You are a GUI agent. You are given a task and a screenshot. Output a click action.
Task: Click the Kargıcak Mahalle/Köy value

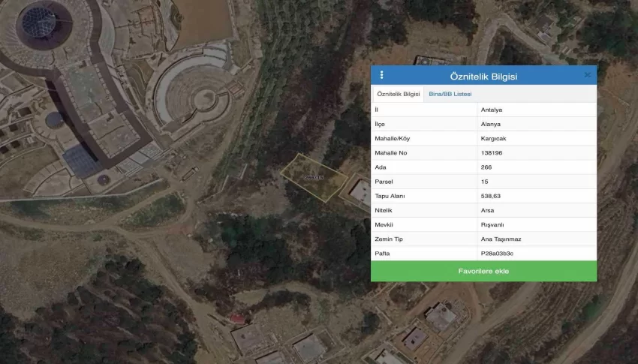(x=494, y=138)
